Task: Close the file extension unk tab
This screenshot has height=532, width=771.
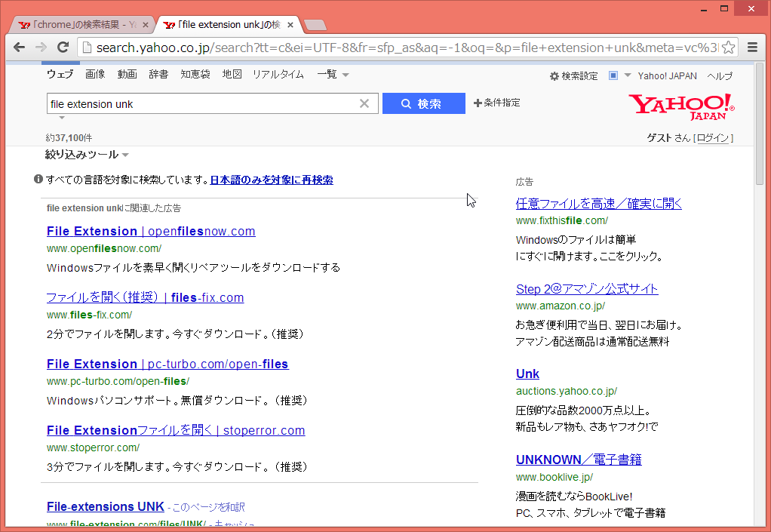Action: click(x=290, y=25)
